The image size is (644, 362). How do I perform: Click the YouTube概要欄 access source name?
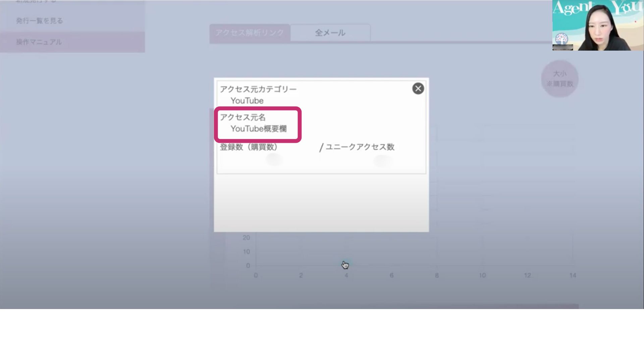pyautogui.click(x=259, y=129)
